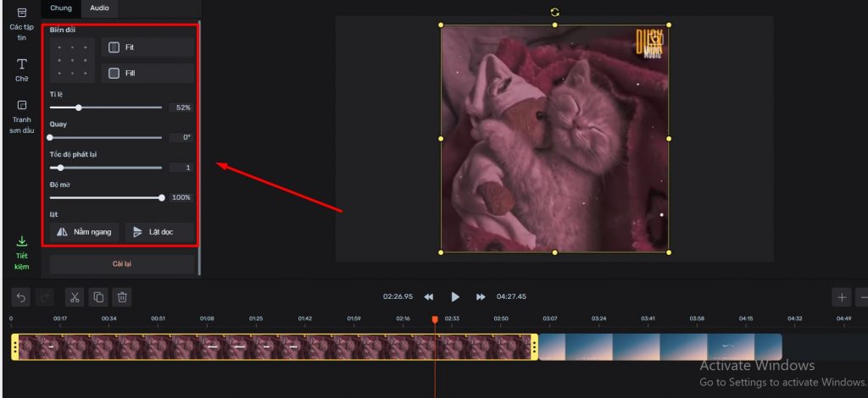Flip vertically with Lật dọc

tap(160, 232)
